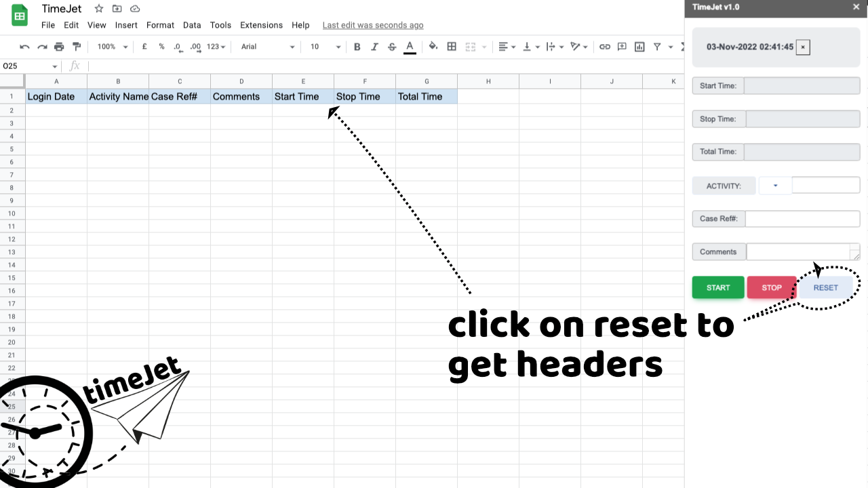Screen dimensions: 868x488
Task: Open the Arial font dropdown
Action: [x=268, y=47]
